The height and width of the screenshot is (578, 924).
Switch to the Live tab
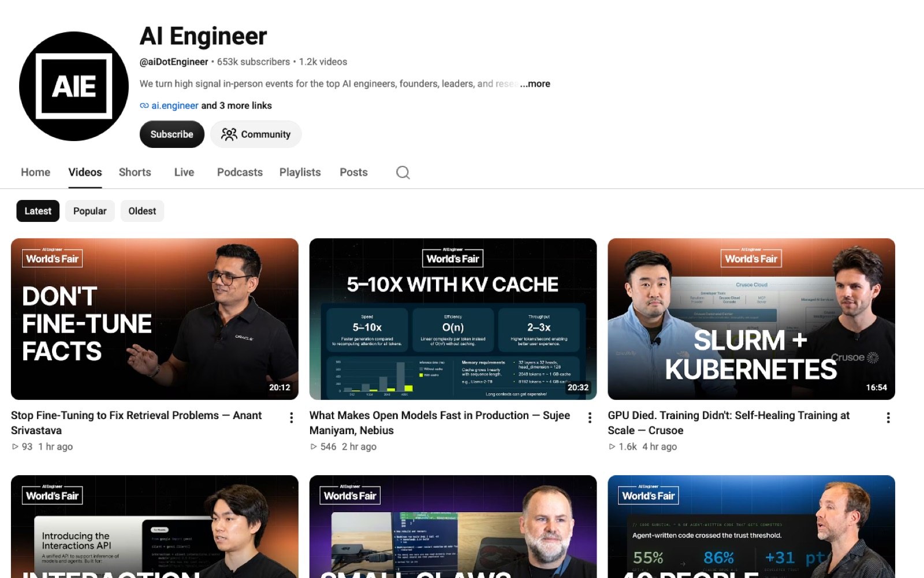[184, 172]
